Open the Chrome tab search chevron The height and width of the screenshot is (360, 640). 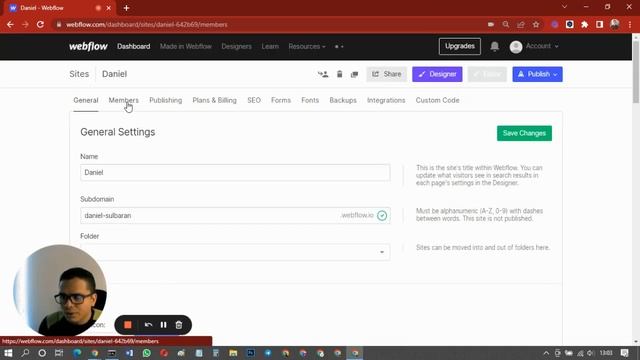coord(564,7)
